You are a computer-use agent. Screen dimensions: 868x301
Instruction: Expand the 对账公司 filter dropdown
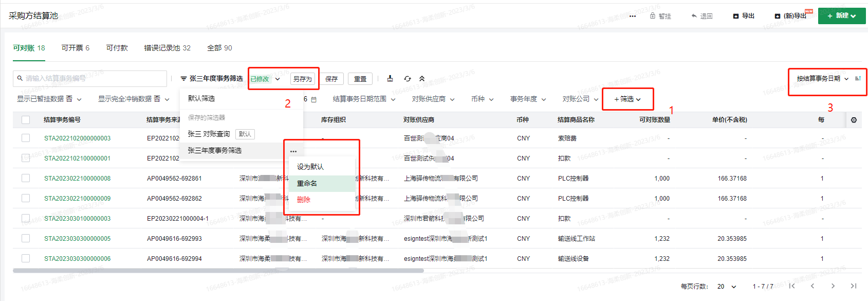coord(581,99)
